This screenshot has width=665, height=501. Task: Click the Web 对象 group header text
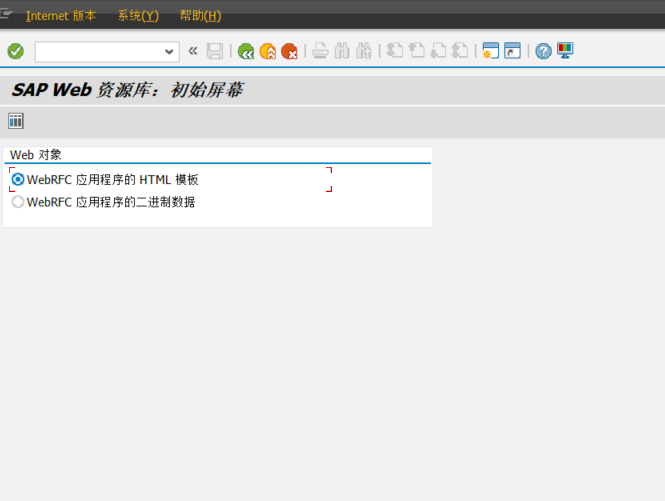click(36, 155)
